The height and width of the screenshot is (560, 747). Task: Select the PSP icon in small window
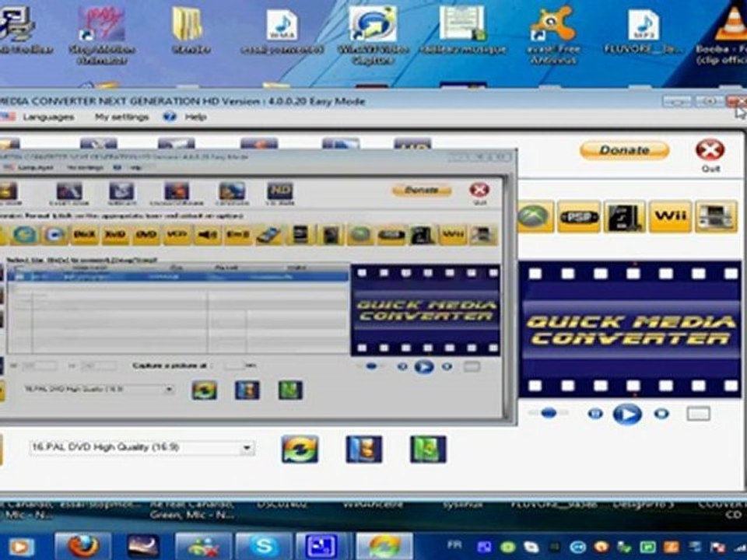[x=391, y=235]
